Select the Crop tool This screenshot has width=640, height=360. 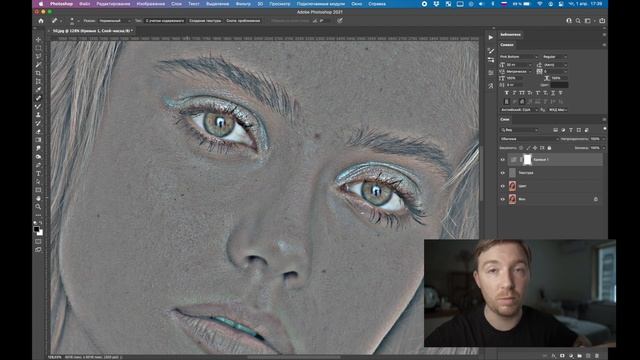click(38, 73)
